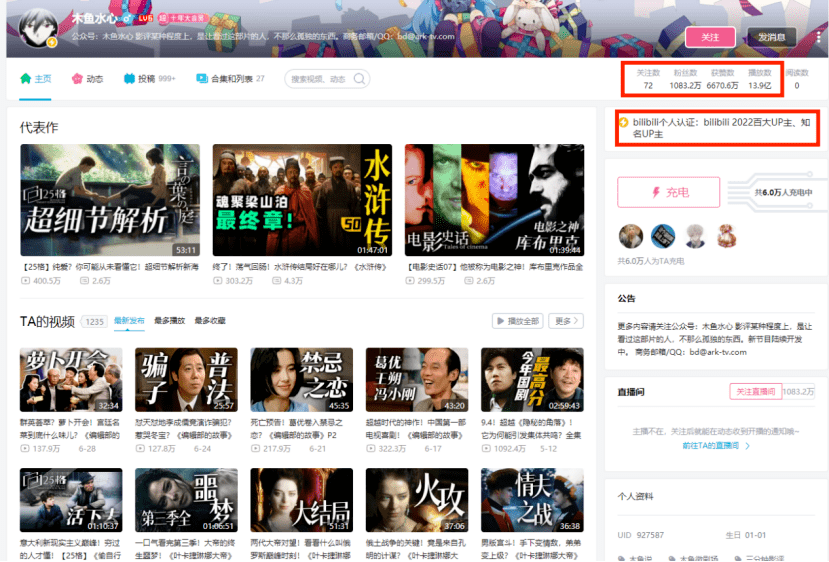Screen dimensions: 829x562
Task: Click the play count icon beside 1092.4万
Action: [x=486, y=448]
